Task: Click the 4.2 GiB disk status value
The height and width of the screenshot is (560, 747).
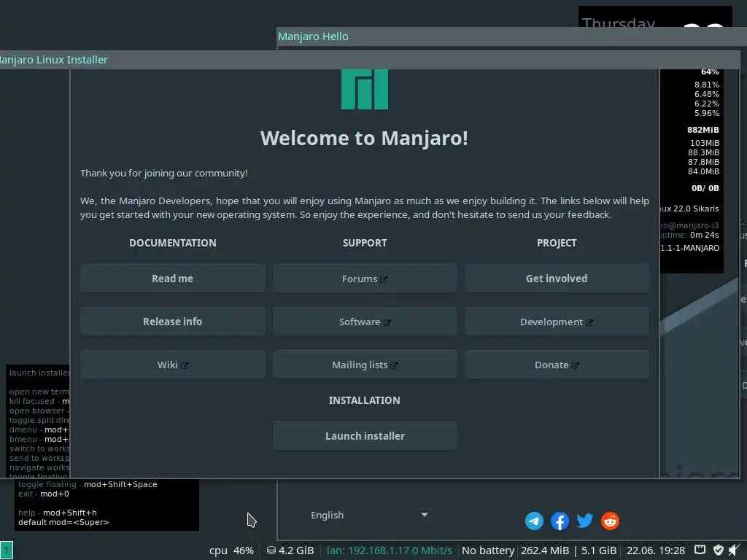Action: pyautogui.click(x=296, y=551)
